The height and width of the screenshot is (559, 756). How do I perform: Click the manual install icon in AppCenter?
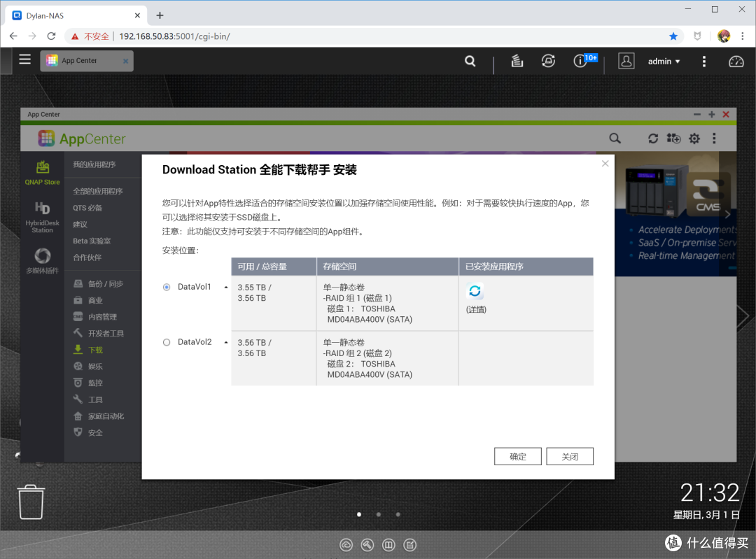(x=673, y=139)
